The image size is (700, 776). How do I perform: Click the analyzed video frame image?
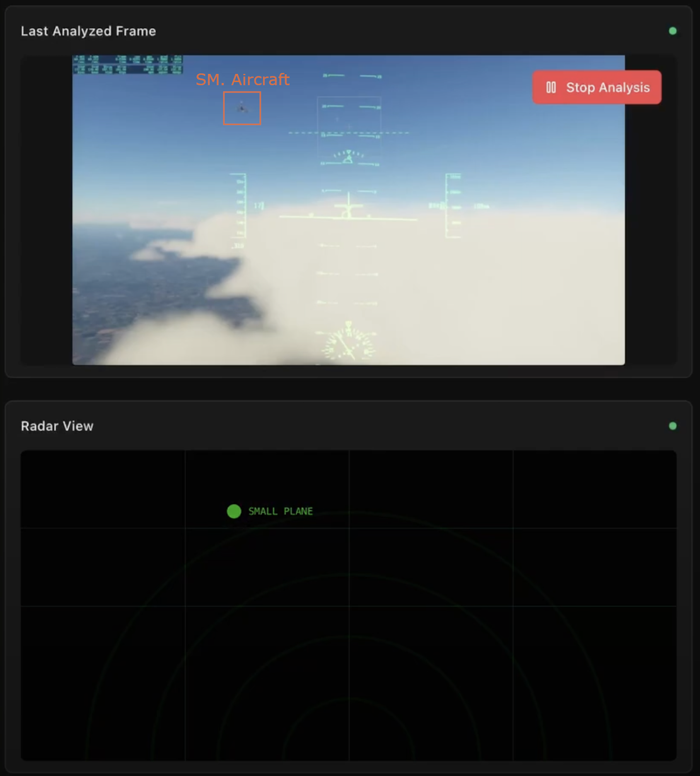pos(348,210)
